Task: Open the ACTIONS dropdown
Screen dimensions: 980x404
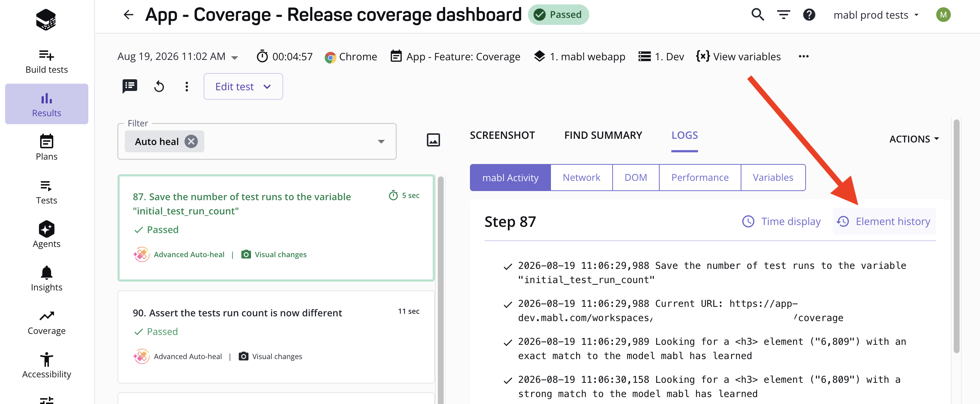Action: pyautogui.click(x=914, y=139)
